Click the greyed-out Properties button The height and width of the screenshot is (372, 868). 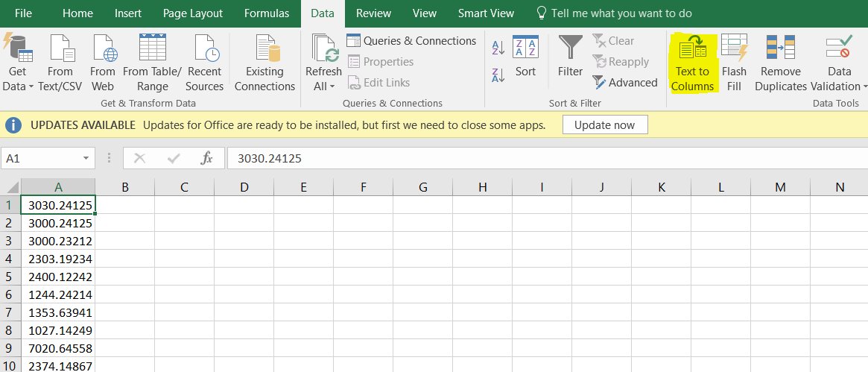pos(381,61)
